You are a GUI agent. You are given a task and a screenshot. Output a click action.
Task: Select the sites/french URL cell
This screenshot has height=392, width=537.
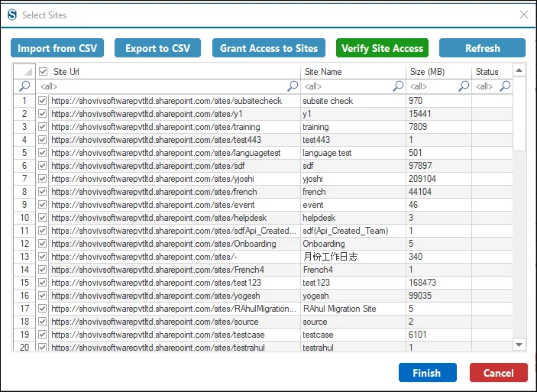tap(175, 192)
